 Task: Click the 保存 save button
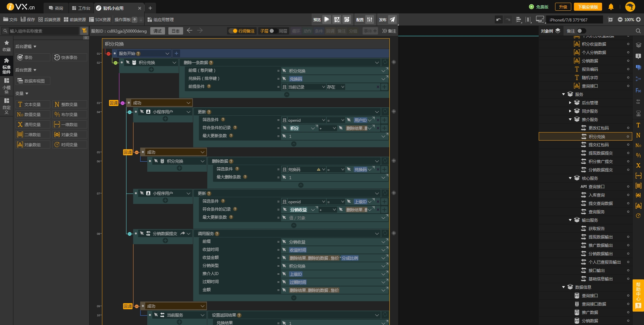(28, 19)
